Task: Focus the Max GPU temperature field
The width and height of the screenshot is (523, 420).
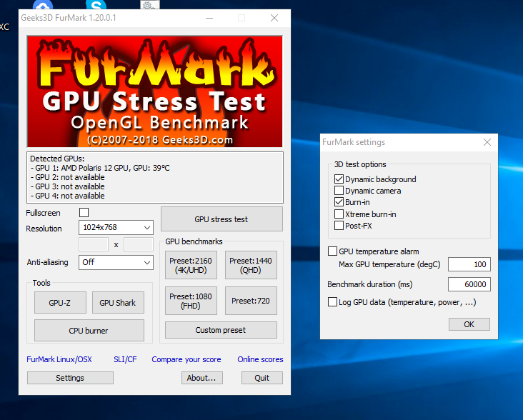Action: tap(469, 264)
